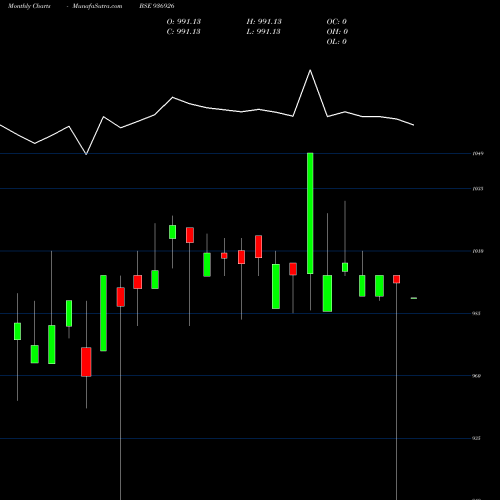Click the highest spike of white line
This screenshot has height=500, width=500.
(x=310, y=70)
